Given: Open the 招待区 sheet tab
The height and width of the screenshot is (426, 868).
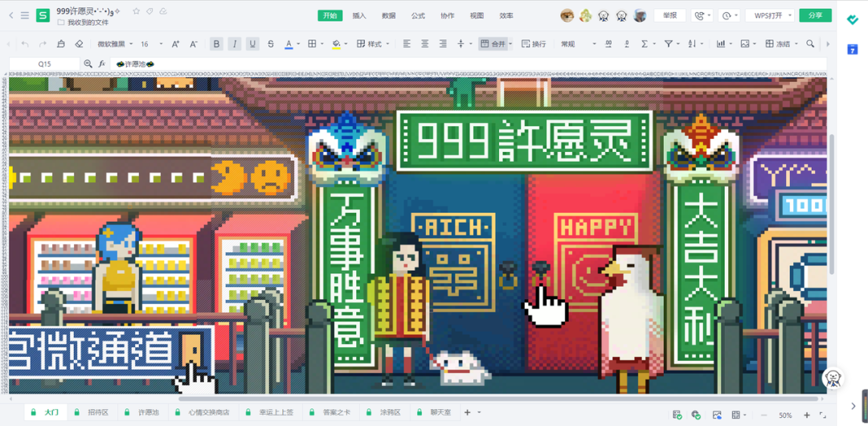Looking at the screenshot, I should pyautogui.click(x=92, y=412).
